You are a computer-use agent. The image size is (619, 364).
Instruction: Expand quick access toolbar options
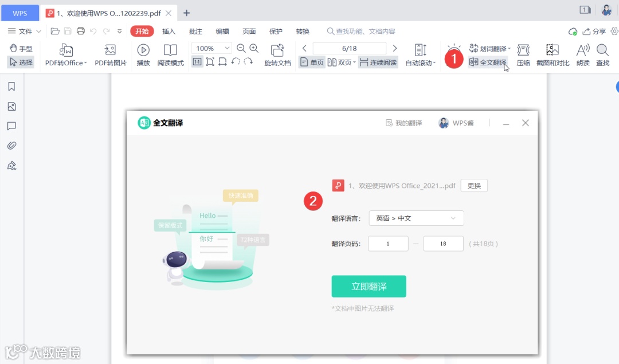(120, 31)
